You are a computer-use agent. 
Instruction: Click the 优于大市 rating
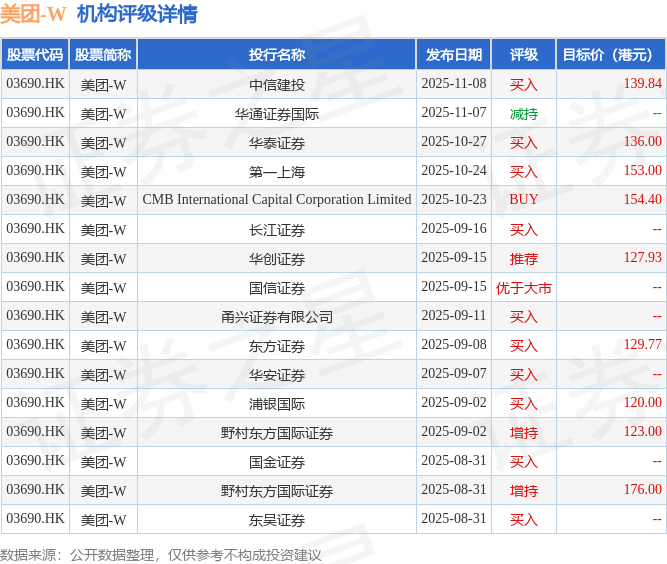524,288
